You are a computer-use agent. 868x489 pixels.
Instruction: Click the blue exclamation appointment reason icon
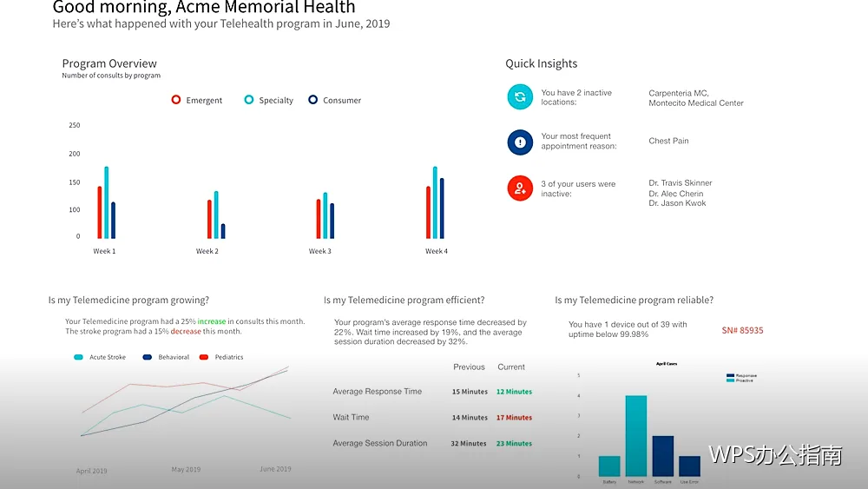point(520,142)
